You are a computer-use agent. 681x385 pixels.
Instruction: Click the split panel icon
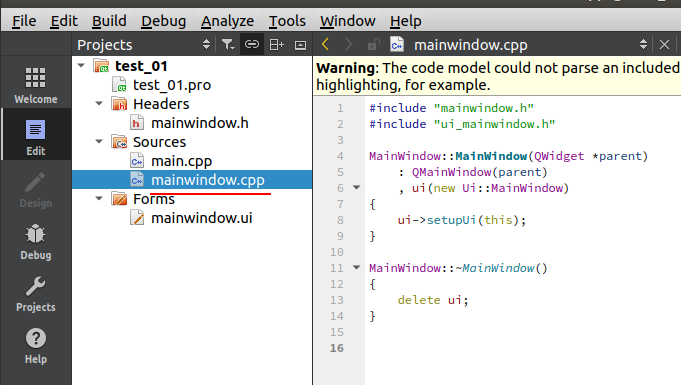276,44
